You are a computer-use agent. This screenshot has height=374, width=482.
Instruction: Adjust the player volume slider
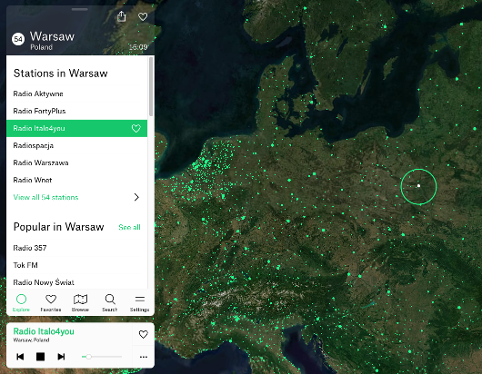click(102, 357)
